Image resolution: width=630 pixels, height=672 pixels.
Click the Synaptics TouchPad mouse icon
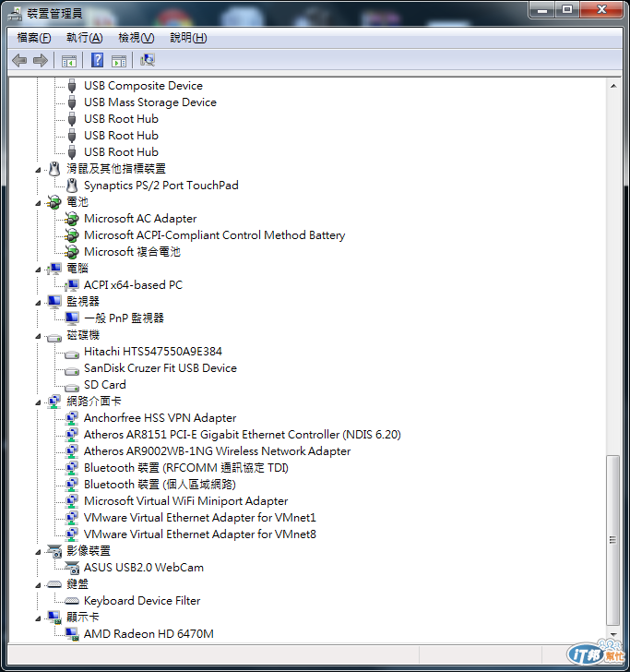click(72, 186)
